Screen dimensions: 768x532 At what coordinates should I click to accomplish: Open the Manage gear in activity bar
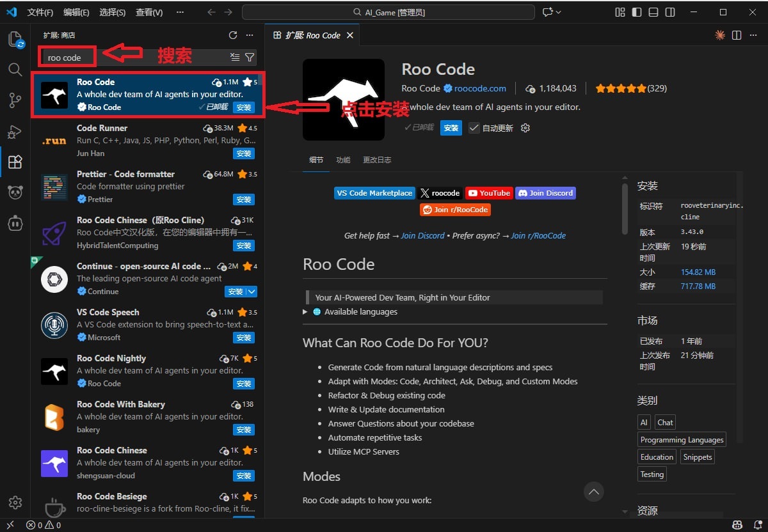pos(15,503)
